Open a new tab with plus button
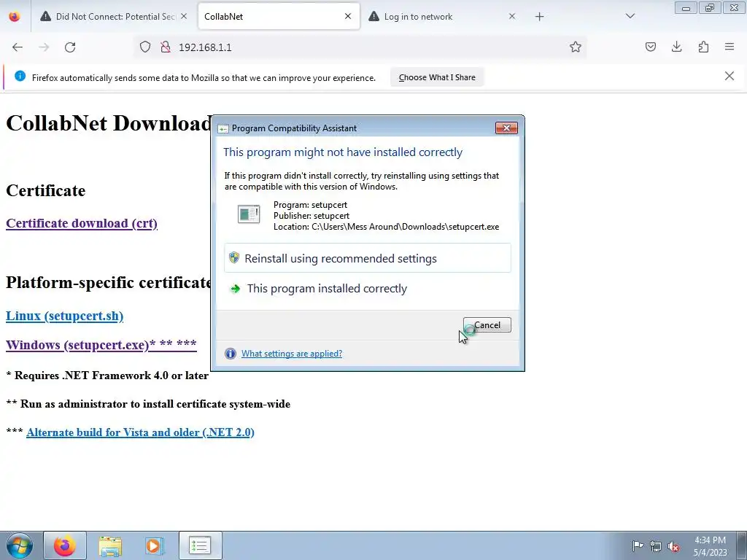The width and height of the screenshot is (747, 560). (x=539, y=17)
